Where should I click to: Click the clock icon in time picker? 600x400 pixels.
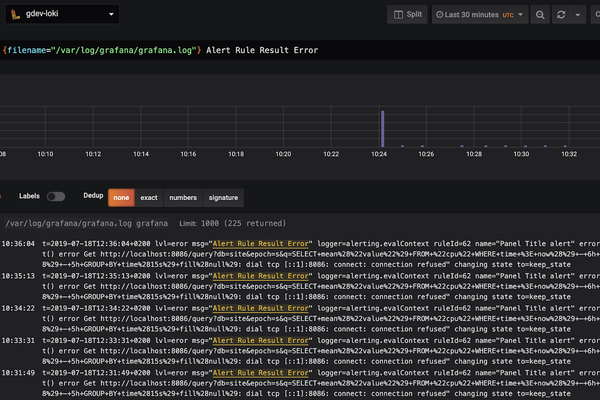(440, 15)
